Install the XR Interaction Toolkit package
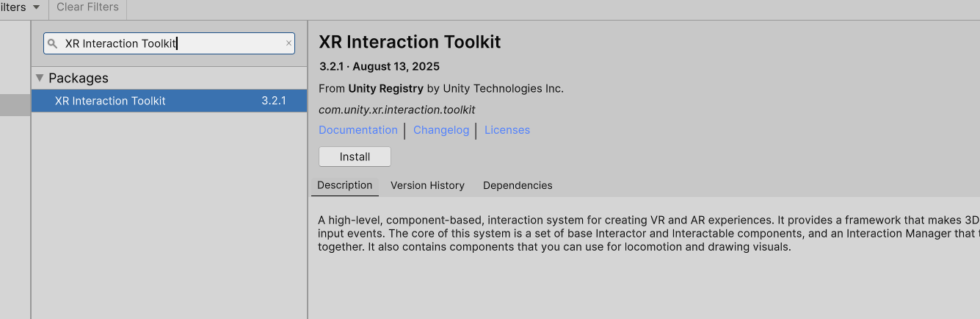 355,157
